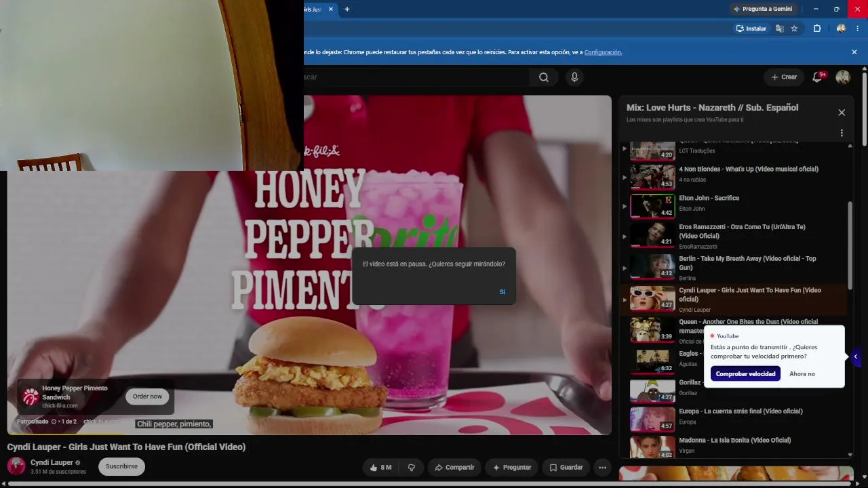Viewport: 868px width, 488px height.
Task: Save video with the Guardar button
Action: [x=566, y=468]
